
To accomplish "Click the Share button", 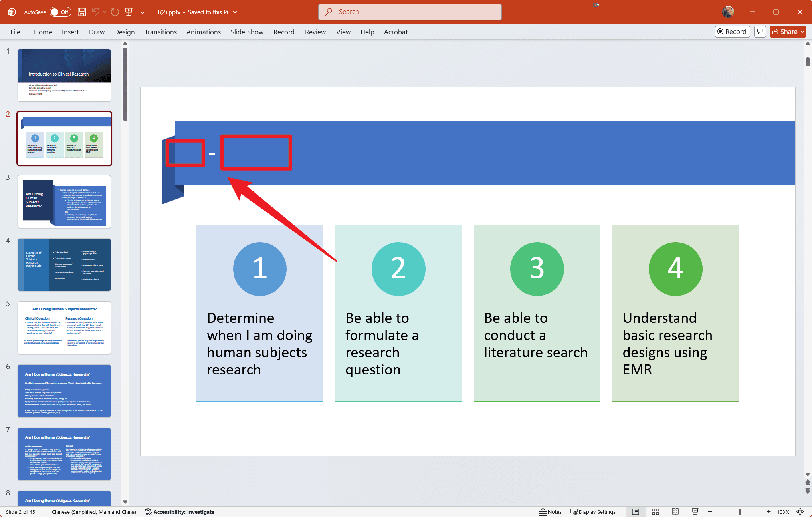I will [x=788, y=32].
